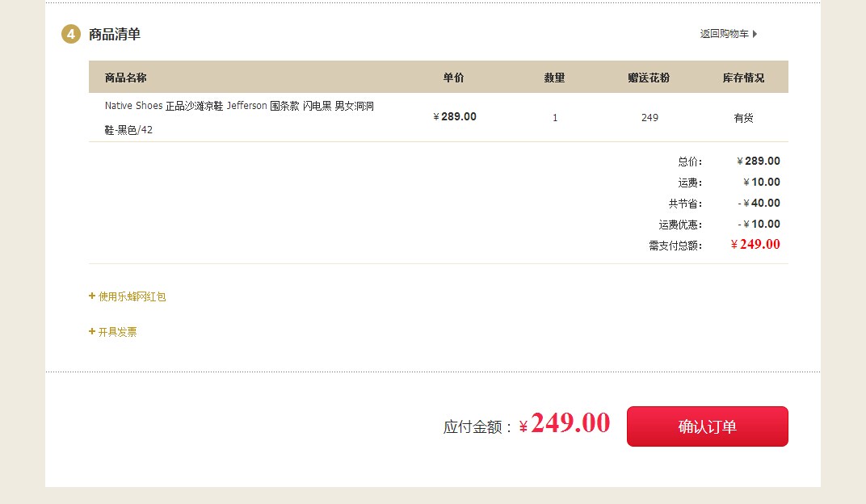Click the 单价 column header

coord(453,78)
